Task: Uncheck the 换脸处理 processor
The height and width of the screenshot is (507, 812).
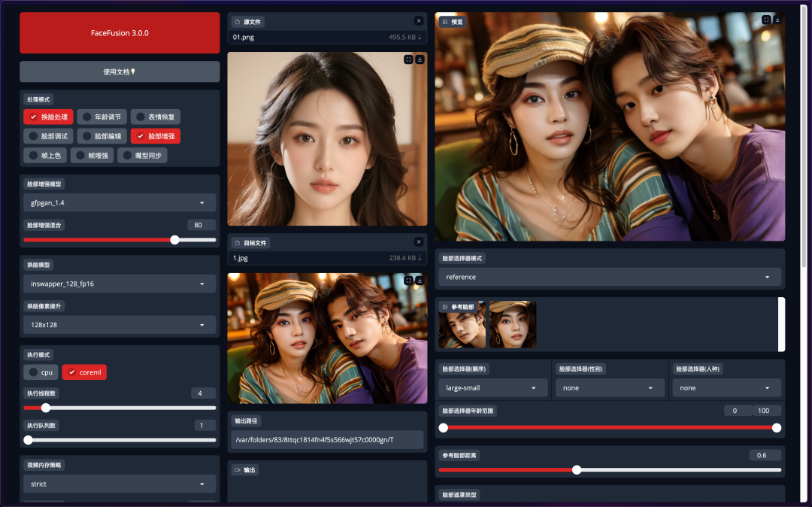Action: pyautogui.click(x=49, y=117)
